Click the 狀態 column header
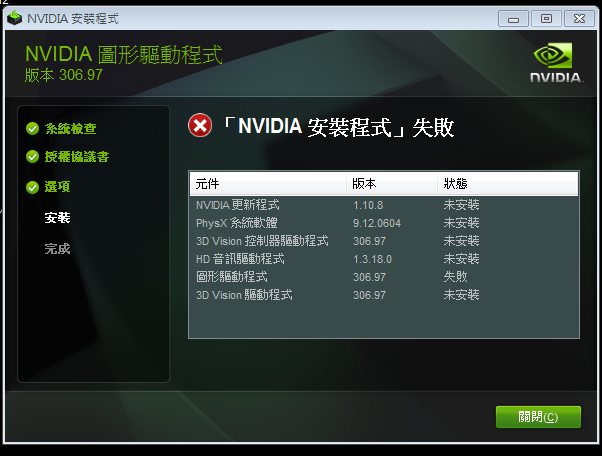This screenshot has width=602, height=456. 508,184
